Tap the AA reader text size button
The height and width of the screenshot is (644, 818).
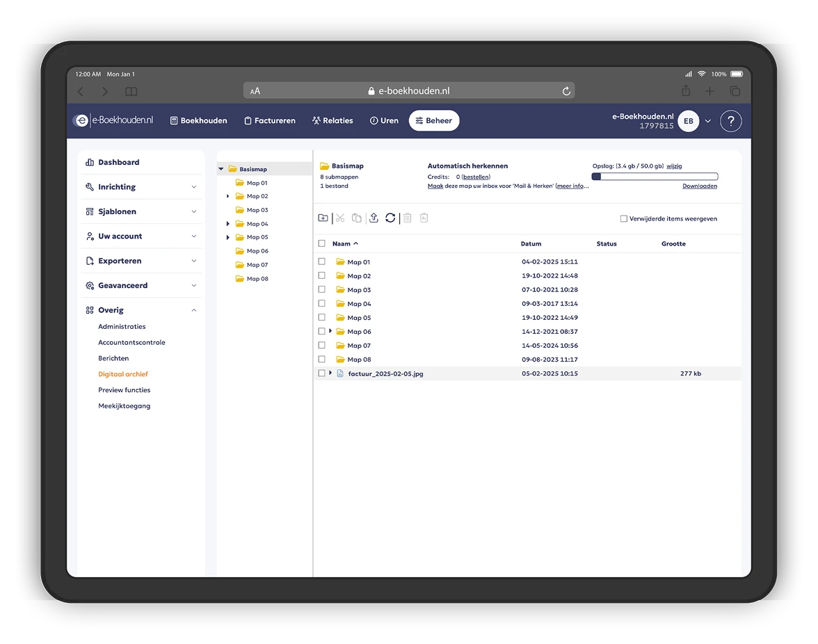pyautogui.click(x=255, y=91)
